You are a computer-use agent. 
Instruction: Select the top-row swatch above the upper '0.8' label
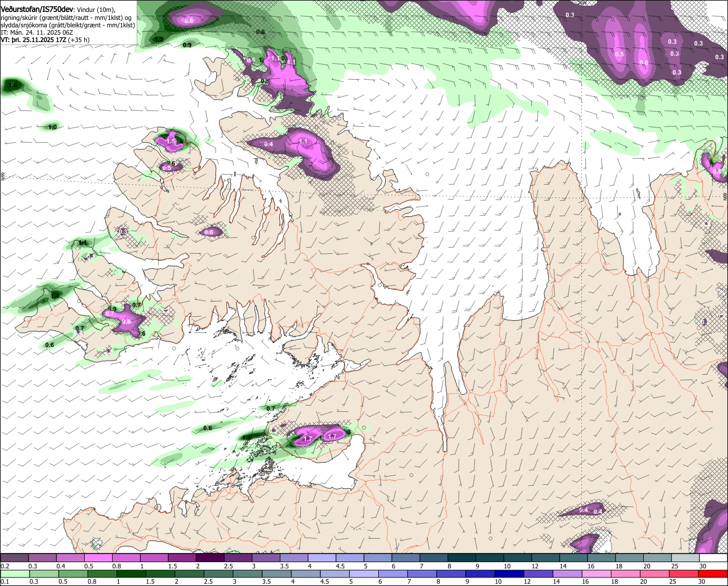point(126,558)
